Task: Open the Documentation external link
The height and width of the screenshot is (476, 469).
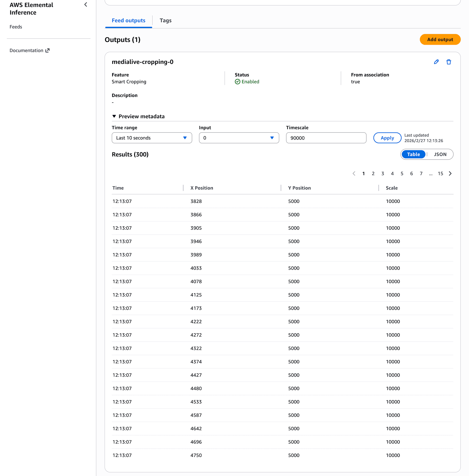Action: (30, 50)
